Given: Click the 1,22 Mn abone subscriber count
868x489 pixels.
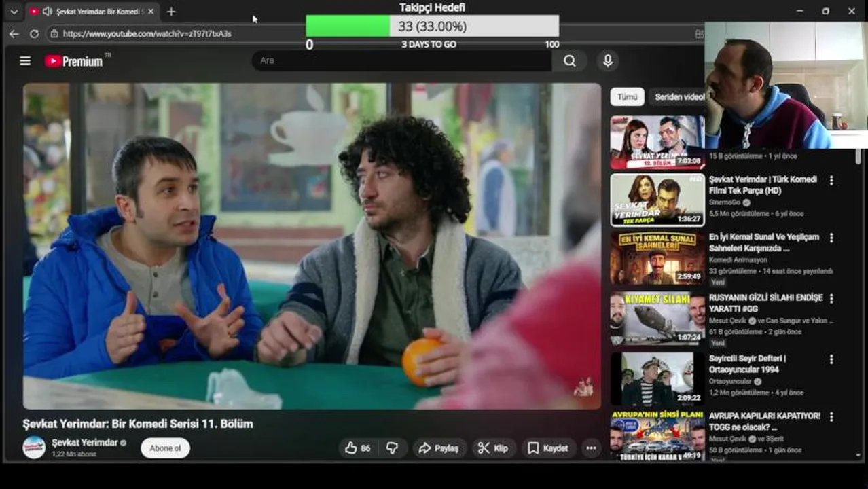Looking at the screenshot, I should 74,454.
